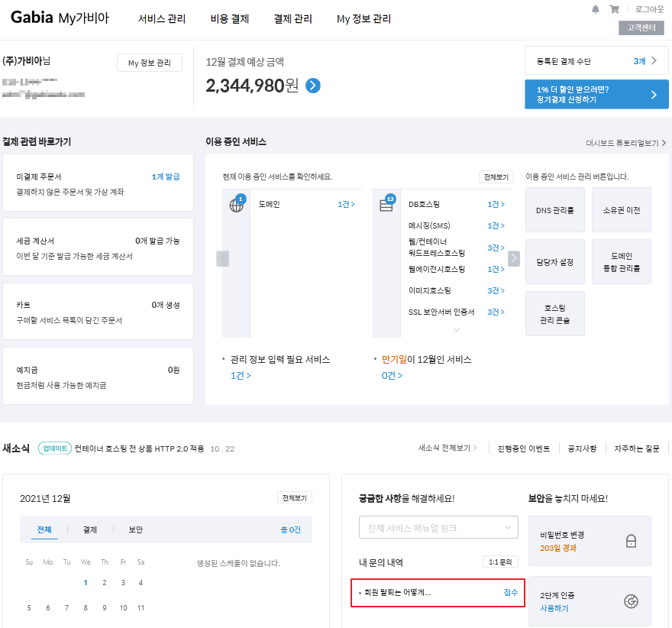Click 사용하기 under 2단계 인증
Screen dimensions: 672x628
(x=554, y=608)
